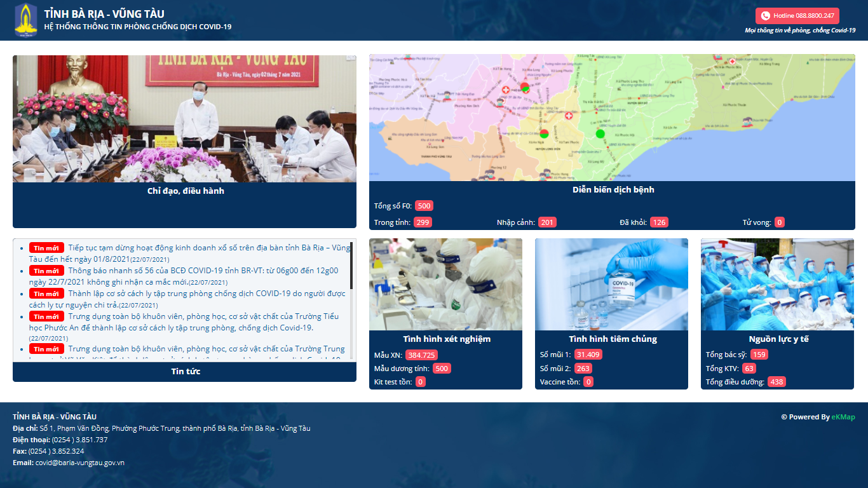Click the Vaccine tồn value 0

tap(589, 382)
